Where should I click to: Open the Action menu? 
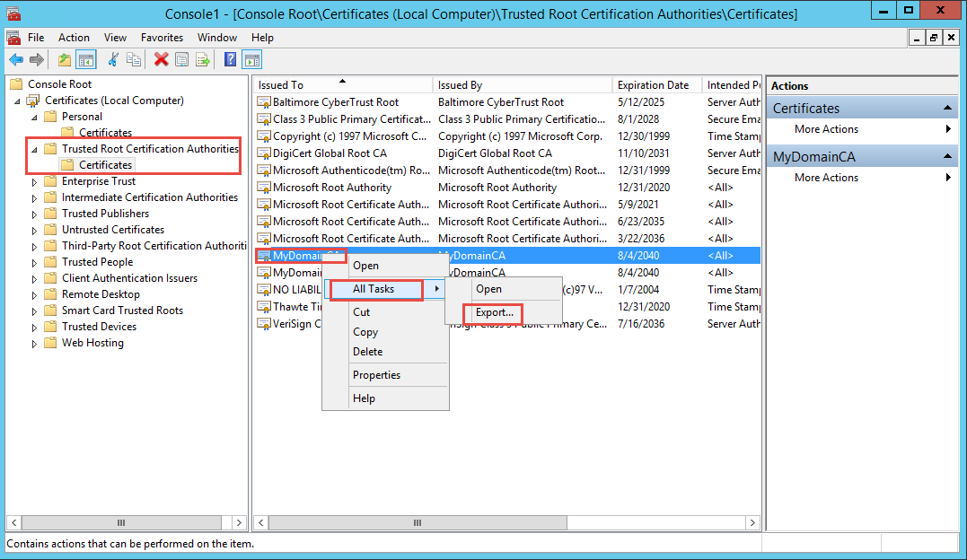coord(74,38)
